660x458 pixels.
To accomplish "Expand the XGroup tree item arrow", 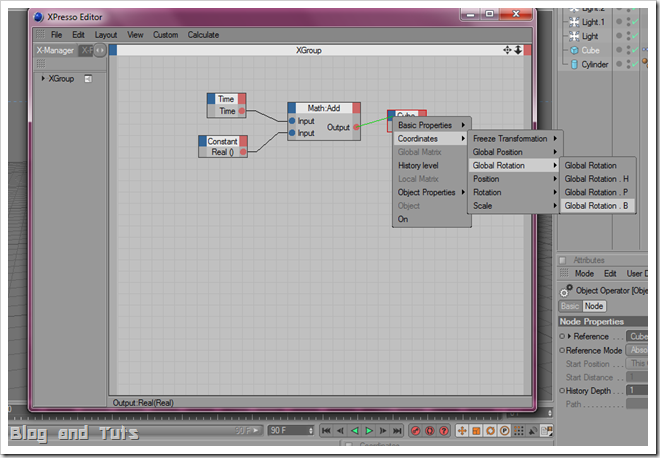I will (x=43, y=78).
